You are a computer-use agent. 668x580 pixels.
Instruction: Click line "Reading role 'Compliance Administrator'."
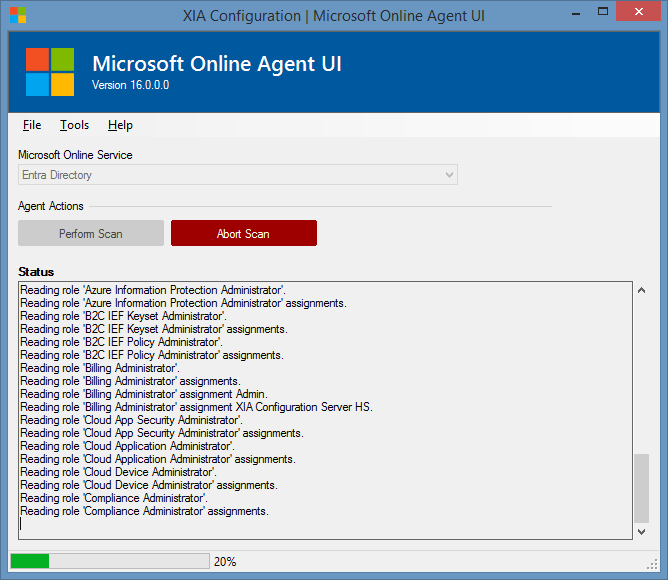[x=114, y=498]
